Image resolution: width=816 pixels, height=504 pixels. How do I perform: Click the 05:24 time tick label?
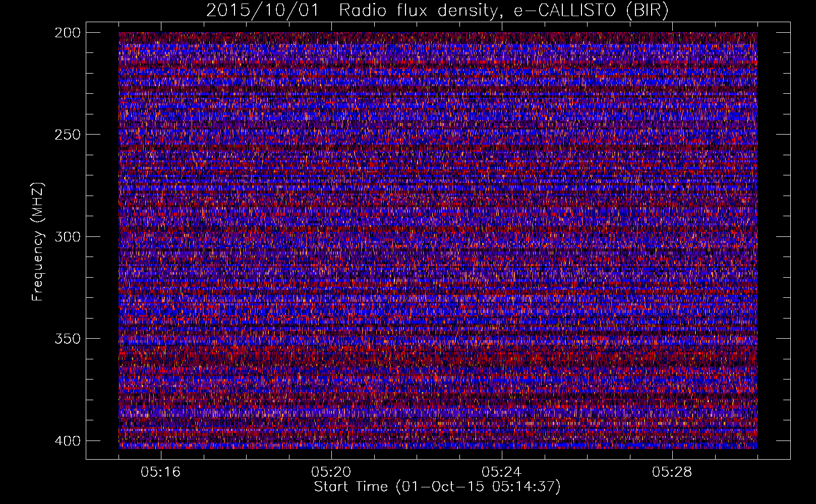pyautogui.click(x=502, y=472)
